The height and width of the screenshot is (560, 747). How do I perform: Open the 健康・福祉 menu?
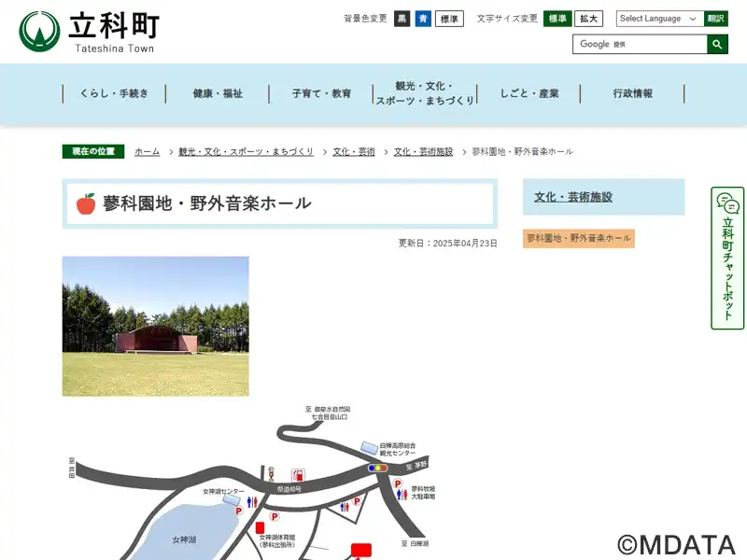[218, 93]
